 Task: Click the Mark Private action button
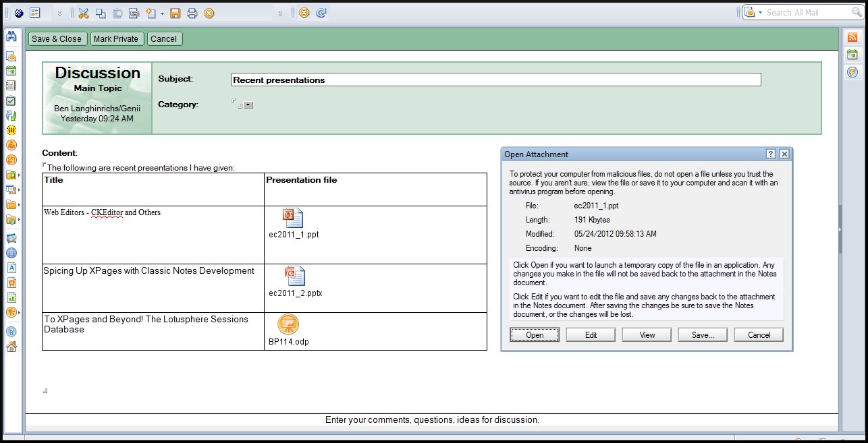[x=116, y=39]
